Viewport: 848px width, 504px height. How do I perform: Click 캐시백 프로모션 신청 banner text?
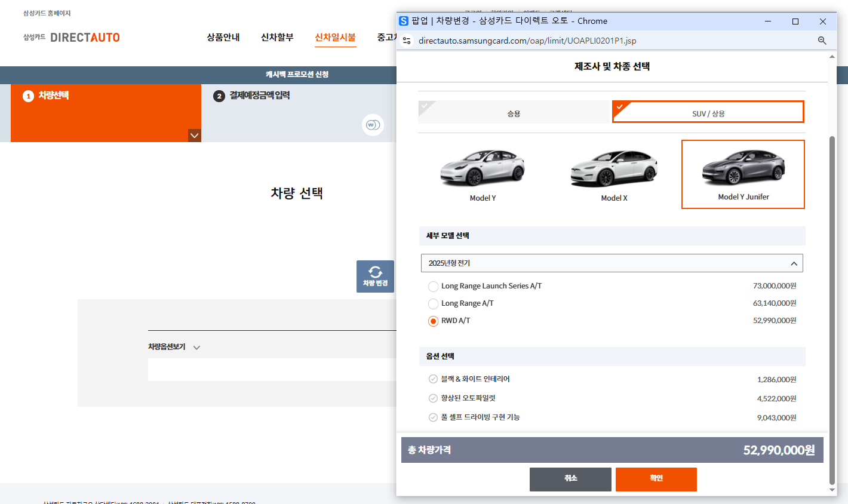(x=297, y=75)
